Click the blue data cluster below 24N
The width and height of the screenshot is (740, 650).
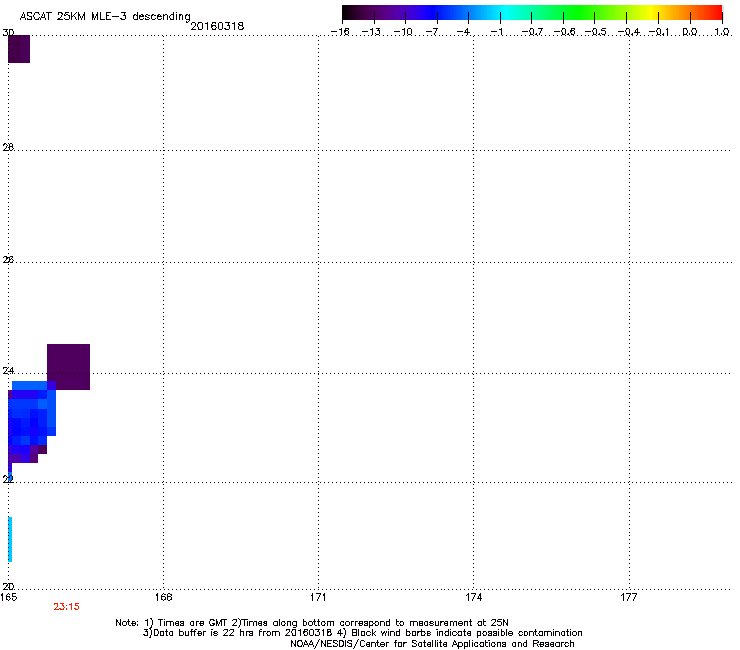tap(32, 422)
